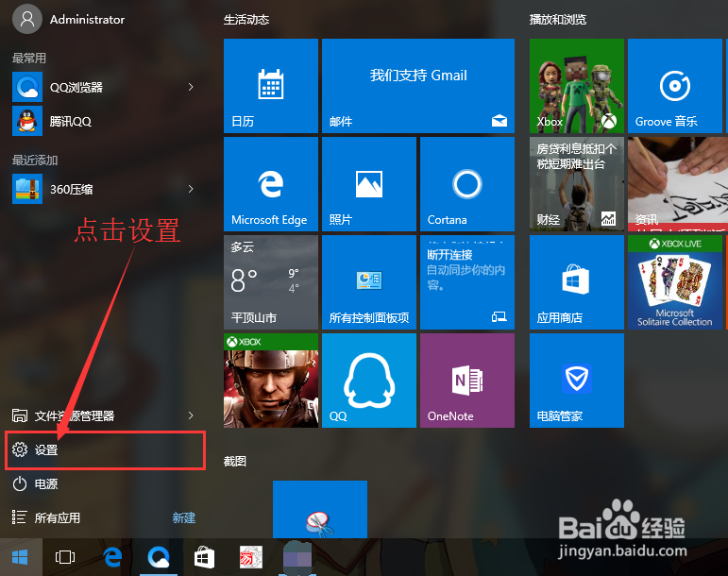
Task: Click the 截图 group heading
Action: tap(235, 461)
